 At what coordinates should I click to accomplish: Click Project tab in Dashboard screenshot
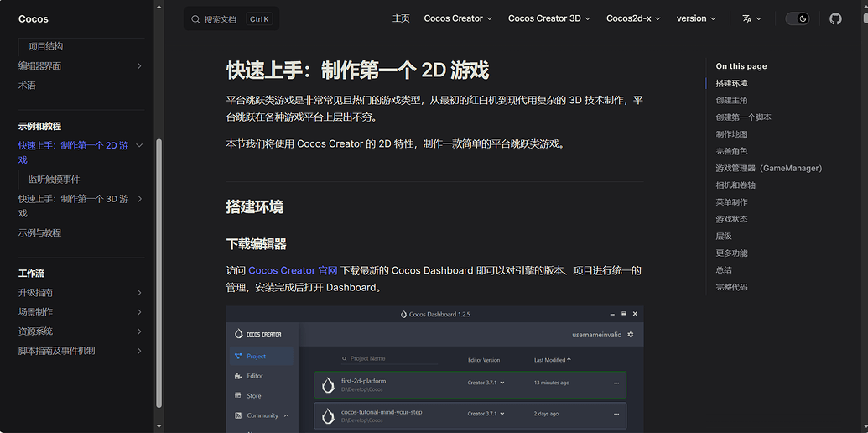[262, 356]
